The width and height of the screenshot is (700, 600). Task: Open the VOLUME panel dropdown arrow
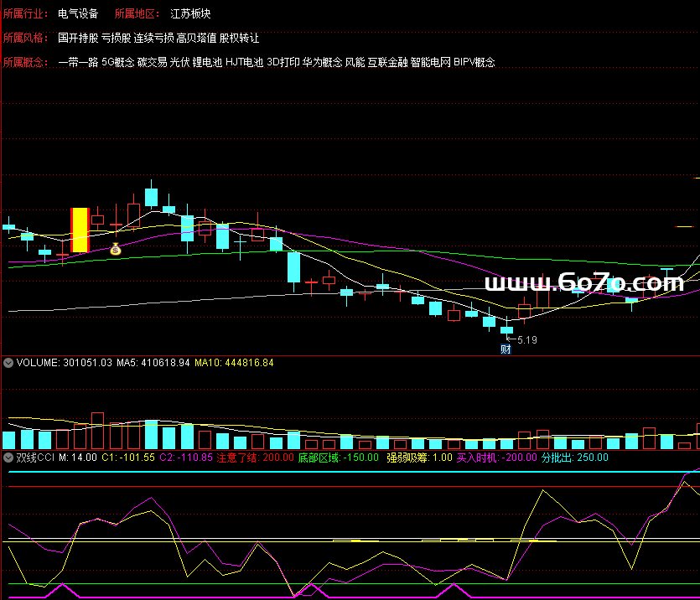[8, 363]
